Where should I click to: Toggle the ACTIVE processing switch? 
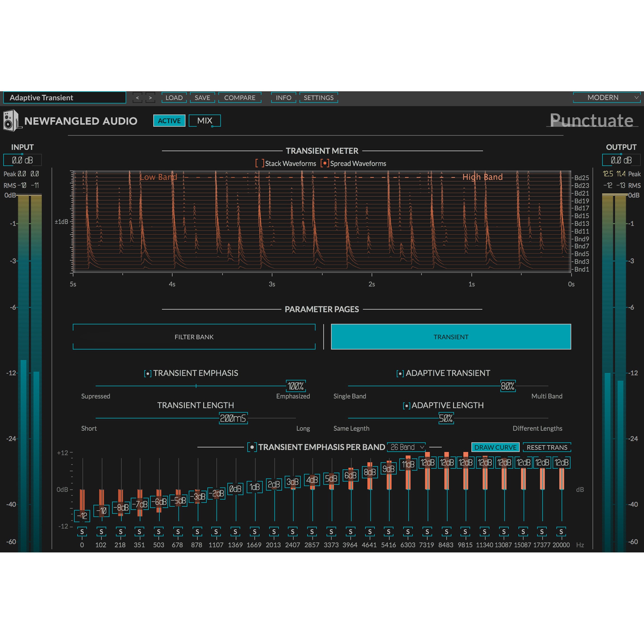(169, 121)
